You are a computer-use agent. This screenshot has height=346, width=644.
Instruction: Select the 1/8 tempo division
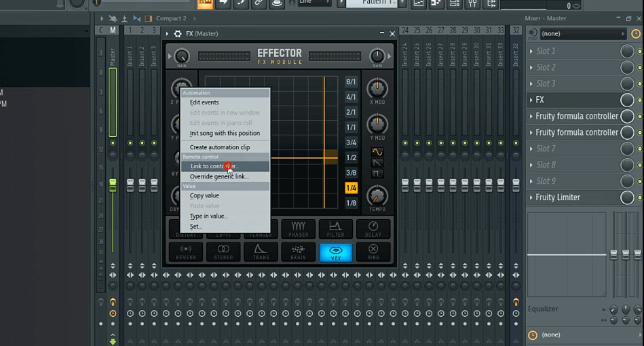click(351, 203)
